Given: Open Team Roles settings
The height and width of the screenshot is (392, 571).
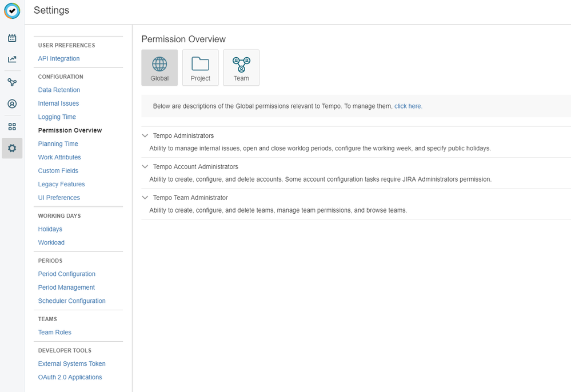Looking at the screenshot, I should (55, 333).
